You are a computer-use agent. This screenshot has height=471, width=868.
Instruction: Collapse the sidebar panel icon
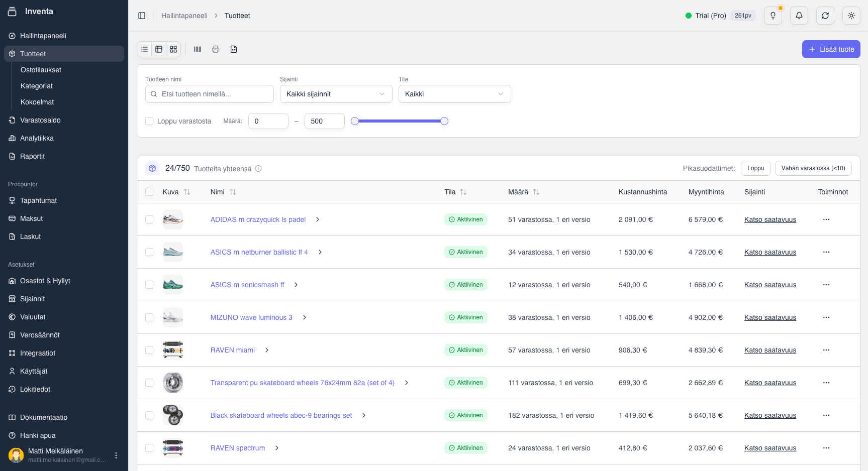click(x=142, y=16)
